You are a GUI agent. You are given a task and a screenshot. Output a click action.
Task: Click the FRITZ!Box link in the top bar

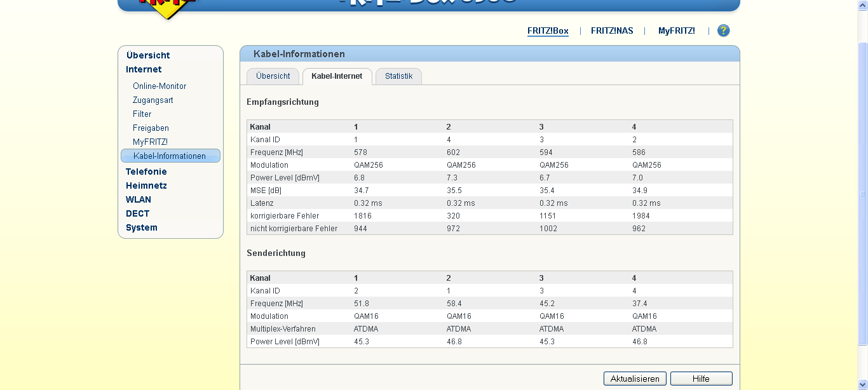(548, 30)
